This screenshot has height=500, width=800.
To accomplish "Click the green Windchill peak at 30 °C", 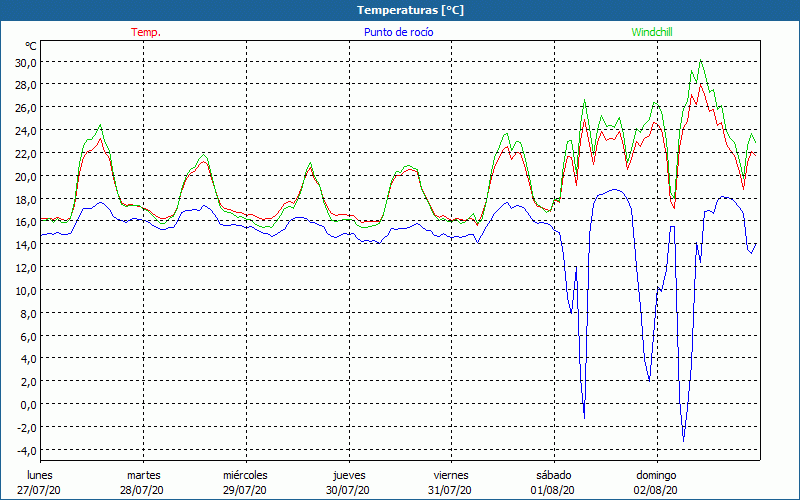I will pyautogui.click(x=701, y=61).
